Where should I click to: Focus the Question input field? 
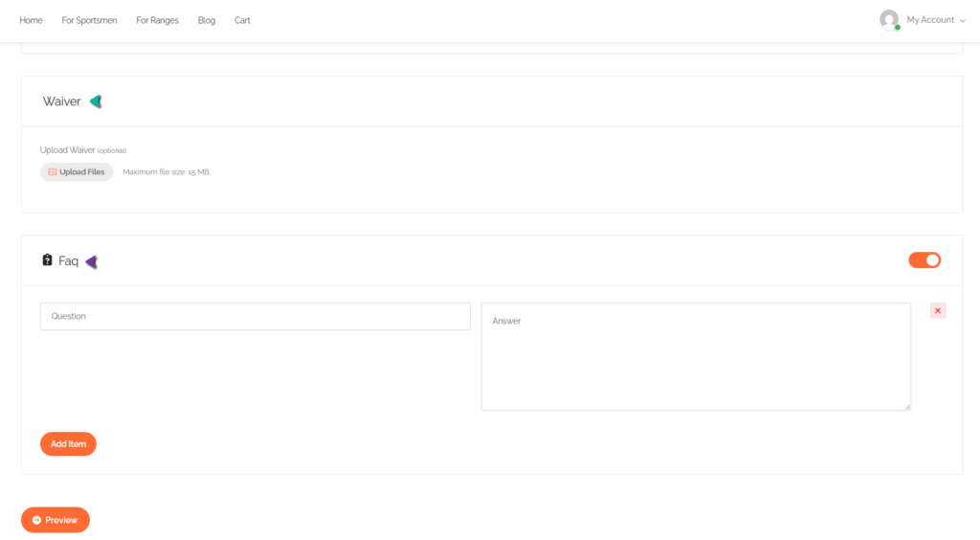point(255,316)
